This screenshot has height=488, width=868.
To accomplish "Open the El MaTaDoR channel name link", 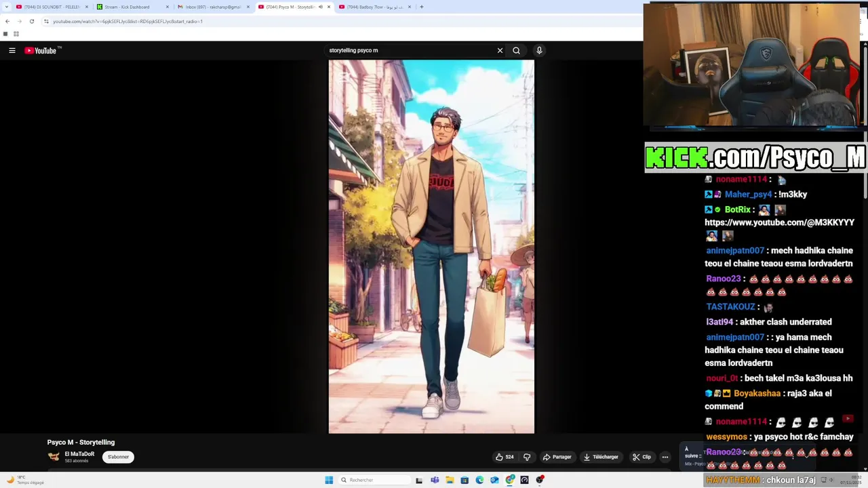I will pyautogui.click(x=79, y=454).
